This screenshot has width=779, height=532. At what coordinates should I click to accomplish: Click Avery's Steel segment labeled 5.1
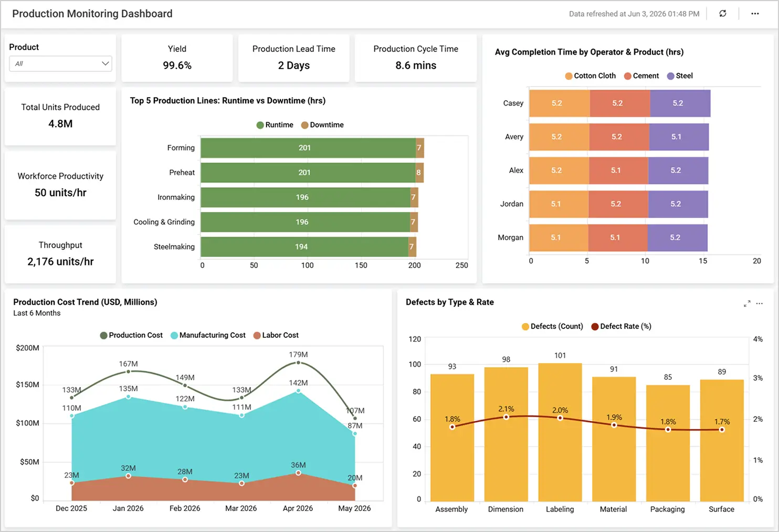(679, 137)
